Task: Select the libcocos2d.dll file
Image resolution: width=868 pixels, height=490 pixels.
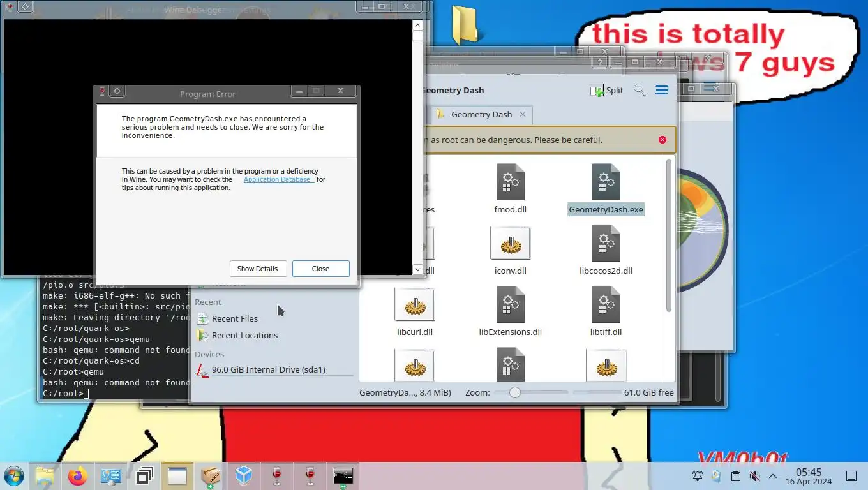Action: click(x=606, y=251)
